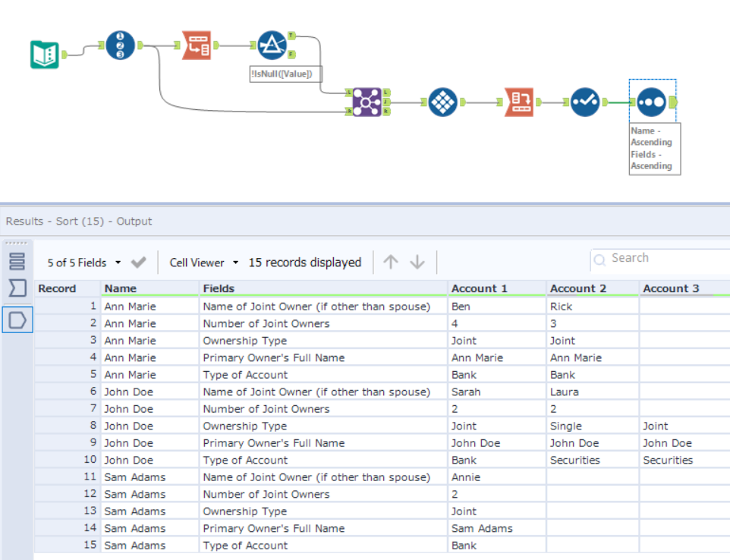Toggle the field selection checkmark
This screenshot has width=730, height=560.
138,263
